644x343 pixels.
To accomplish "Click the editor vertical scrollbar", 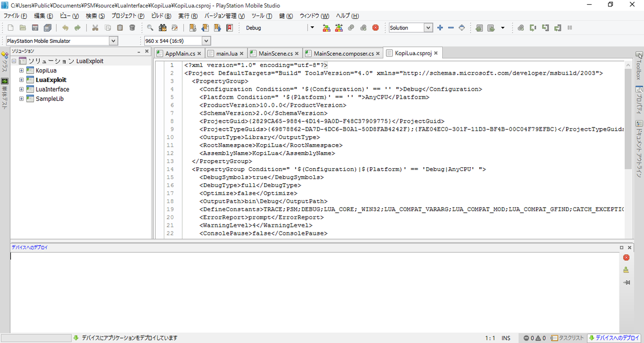I will [628, 149].
